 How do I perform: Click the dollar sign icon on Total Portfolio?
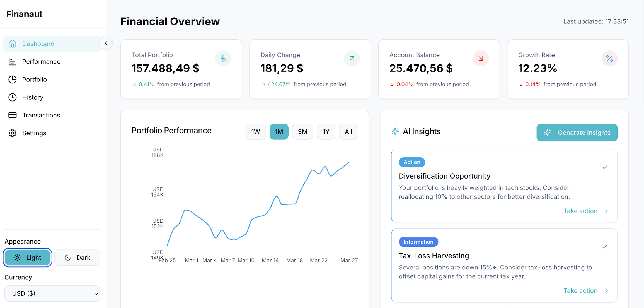click(x=223, y=59)
